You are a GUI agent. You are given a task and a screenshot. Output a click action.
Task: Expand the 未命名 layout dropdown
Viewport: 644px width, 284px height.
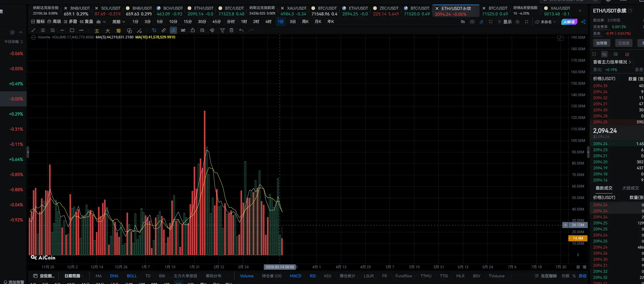pyautogui.click(x=546, y=22)
